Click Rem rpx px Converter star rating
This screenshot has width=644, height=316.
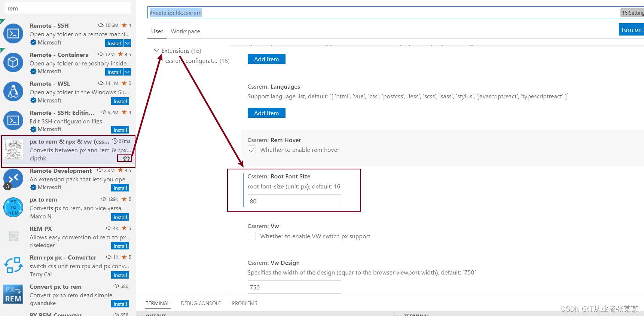(x=126, y=257)
